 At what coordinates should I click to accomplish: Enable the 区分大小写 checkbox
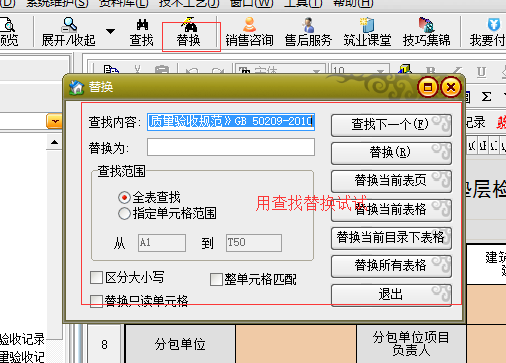click(96, 277)
